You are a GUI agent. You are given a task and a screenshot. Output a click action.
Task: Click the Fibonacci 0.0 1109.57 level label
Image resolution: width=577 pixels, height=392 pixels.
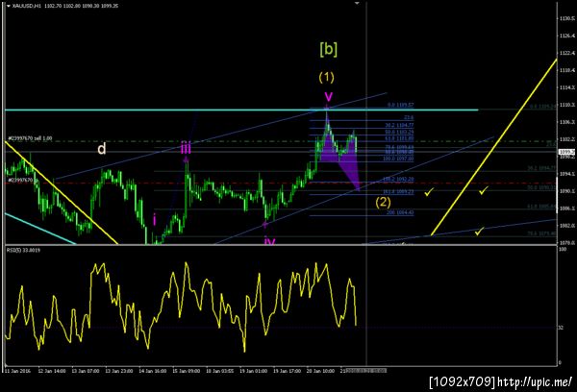(x=400, y=105)
